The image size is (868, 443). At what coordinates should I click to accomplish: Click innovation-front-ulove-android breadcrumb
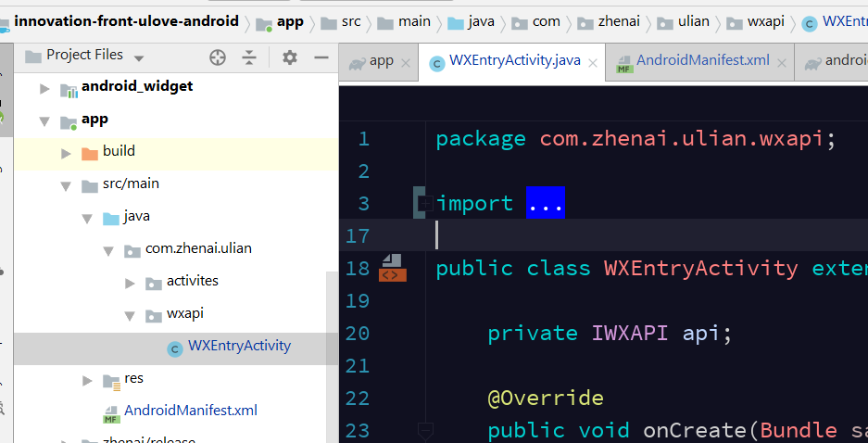126,21
